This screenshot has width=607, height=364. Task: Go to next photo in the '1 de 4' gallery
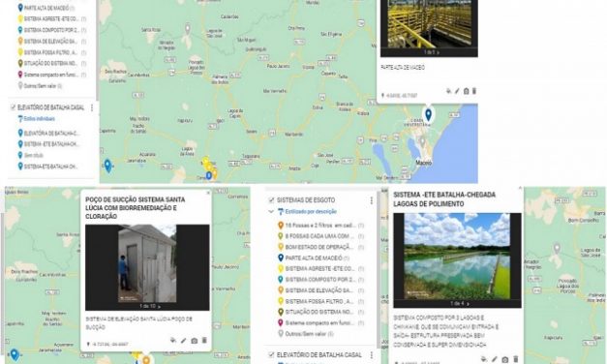click(469, 304)
